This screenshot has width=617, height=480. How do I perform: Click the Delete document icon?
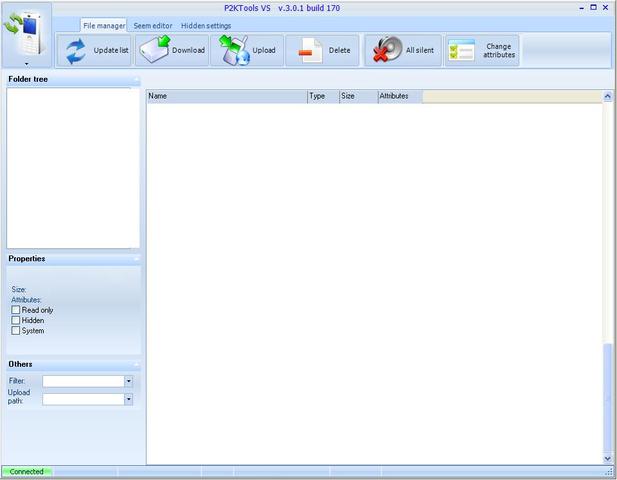point(311,50)
